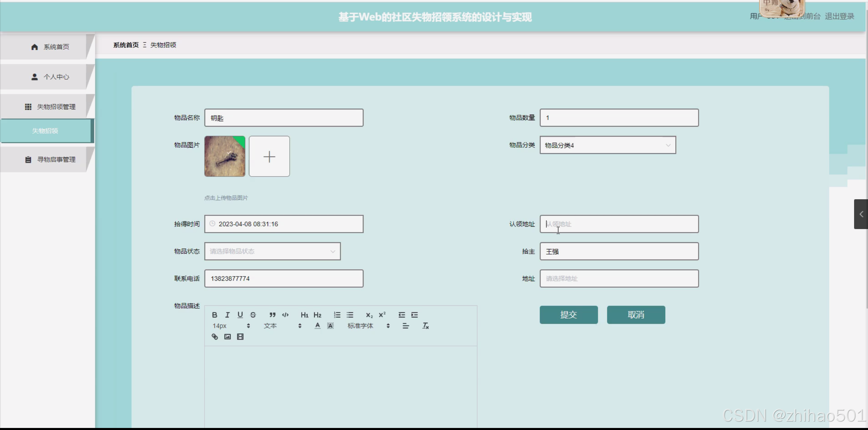The image size is (868, 430).
Task: Click the 提交 button
Action: 568,315
